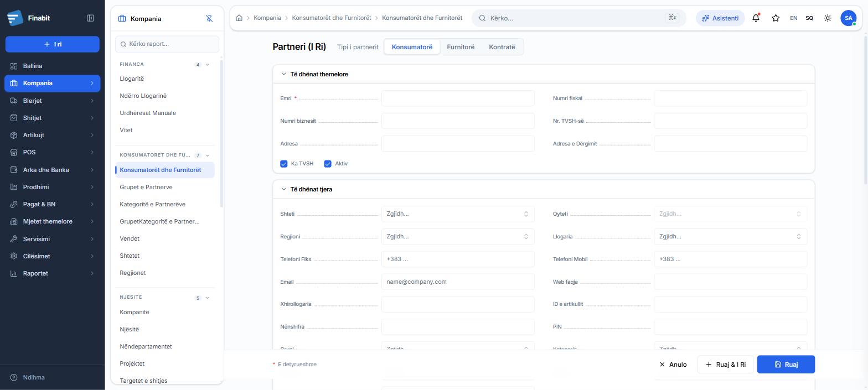Image resolution: width=868 pixels, height=390 pixels.
Task: Click the Mjetet themelore icon
Action: click(x=14, y=221)
